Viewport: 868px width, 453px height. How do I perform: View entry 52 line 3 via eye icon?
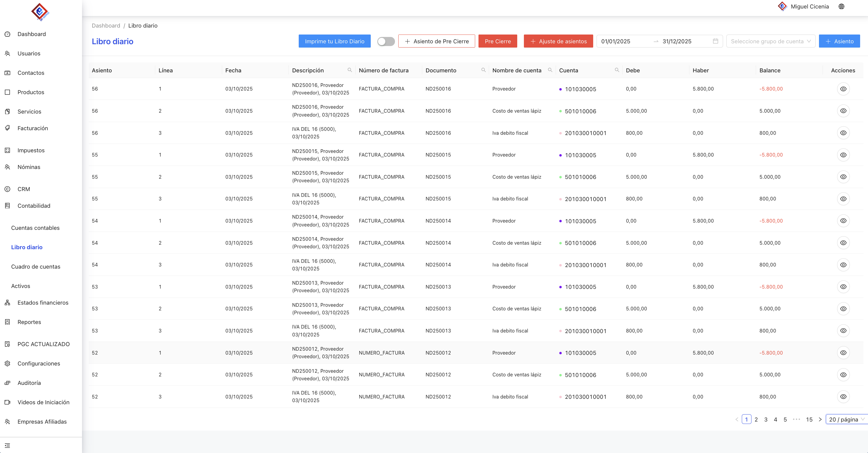pyautogui.click(x=843, y=397)
